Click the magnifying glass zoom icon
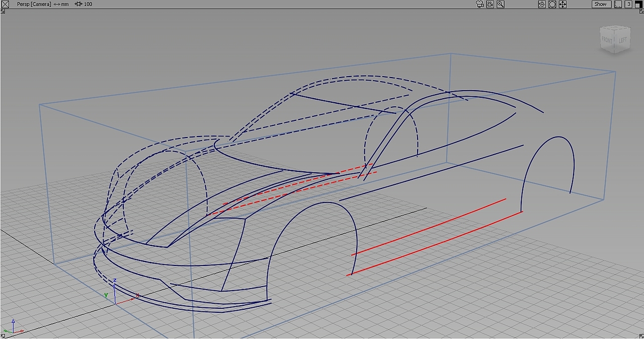 pos(500,4)
